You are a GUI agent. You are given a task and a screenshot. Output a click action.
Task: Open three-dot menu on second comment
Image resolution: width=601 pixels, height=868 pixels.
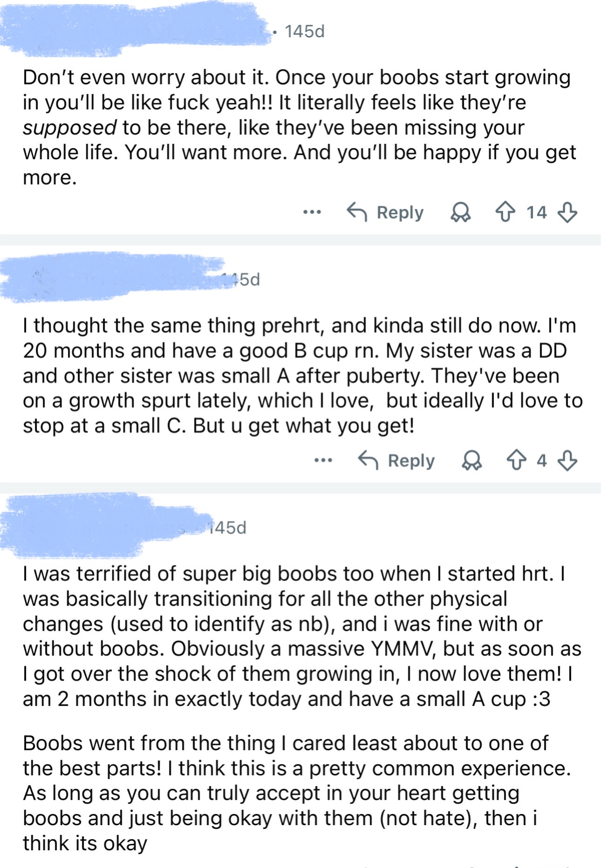(x=323, y=461)
